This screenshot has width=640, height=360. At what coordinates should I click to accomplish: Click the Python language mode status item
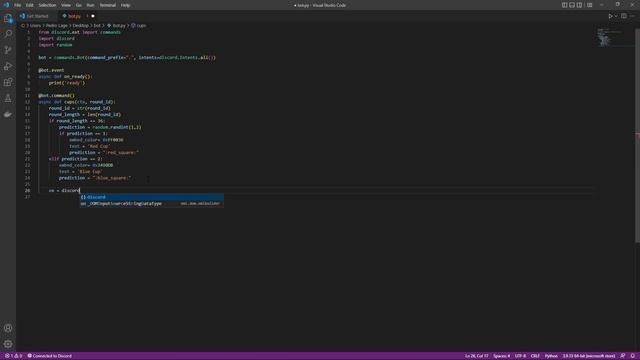(x=551, y=356)
